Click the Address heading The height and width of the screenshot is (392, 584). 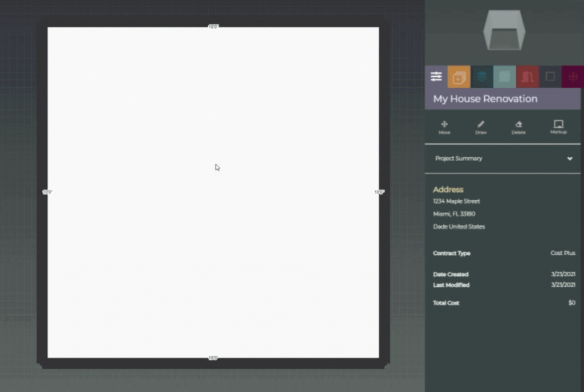point(448,190)
